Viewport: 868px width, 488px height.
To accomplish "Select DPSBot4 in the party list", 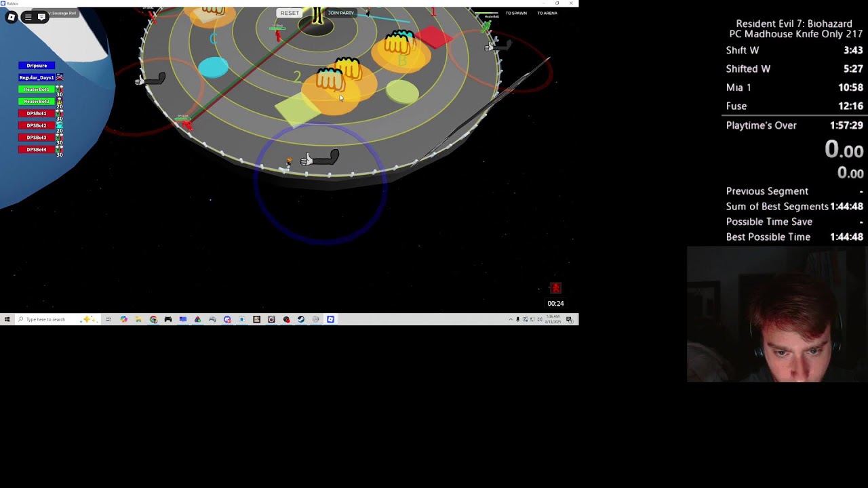I will tap(37, 150).
